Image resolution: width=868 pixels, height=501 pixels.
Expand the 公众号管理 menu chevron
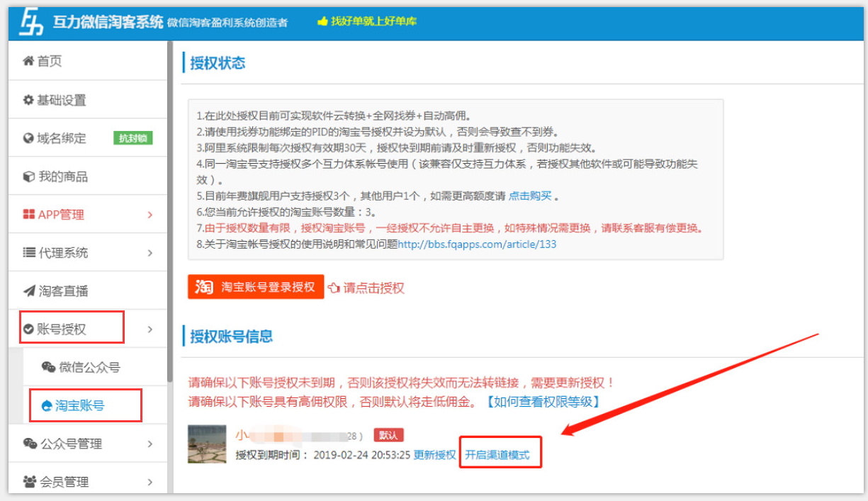tap(150, 444)
